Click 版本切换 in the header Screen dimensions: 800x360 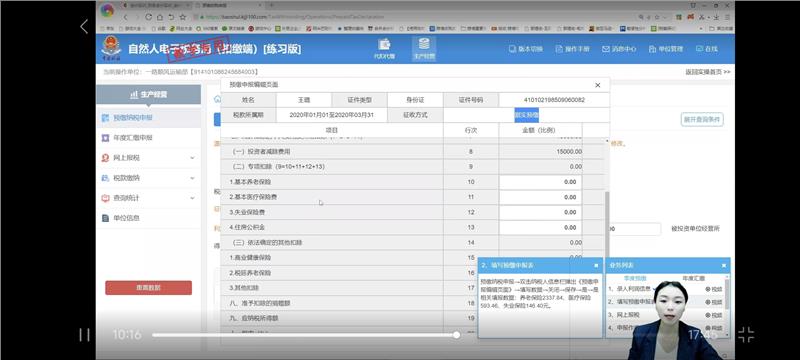tap(526, 49)
